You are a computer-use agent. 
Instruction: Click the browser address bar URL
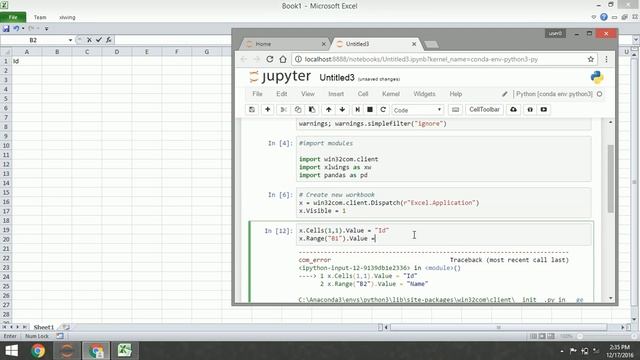pos(421,59)
